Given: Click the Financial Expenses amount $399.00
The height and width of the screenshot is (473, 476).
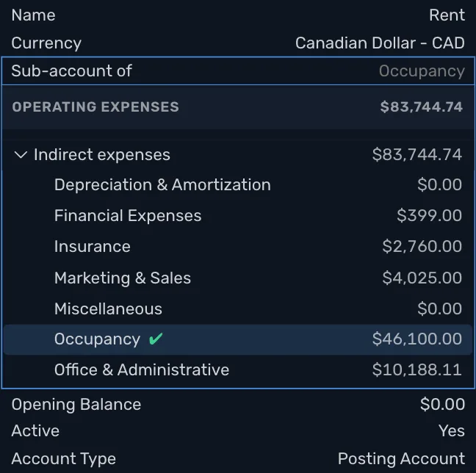Looking at the screenshot, I should point(430,215).
